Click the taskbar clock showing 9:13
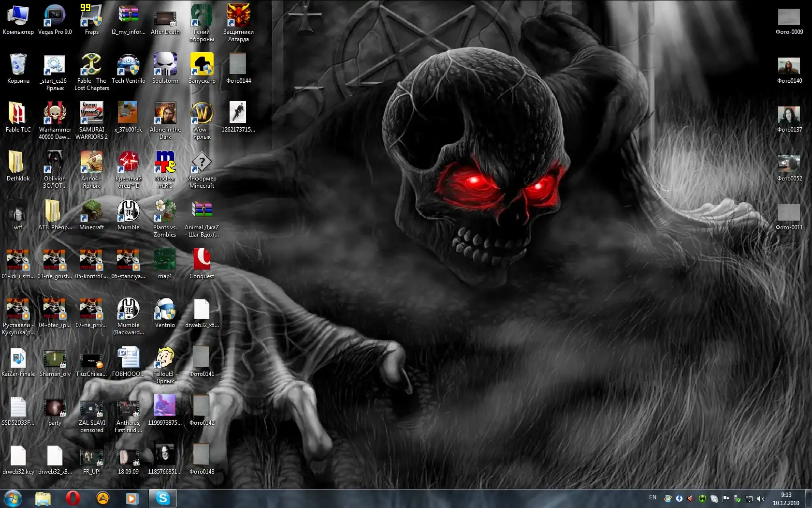 (786, 499)
